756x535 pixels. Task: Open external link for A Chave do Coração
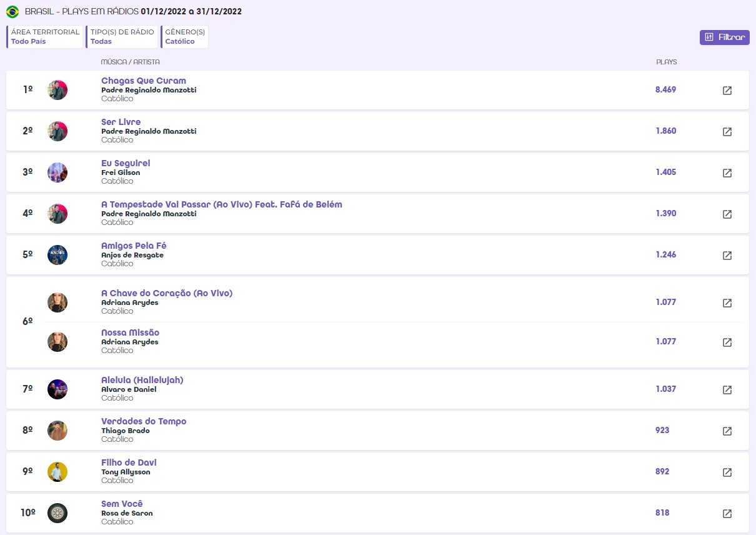pos(727,303)
